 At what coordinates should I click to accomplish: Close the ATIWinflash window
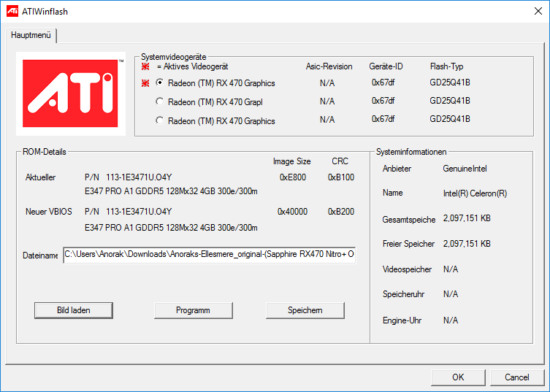point(532,11)
